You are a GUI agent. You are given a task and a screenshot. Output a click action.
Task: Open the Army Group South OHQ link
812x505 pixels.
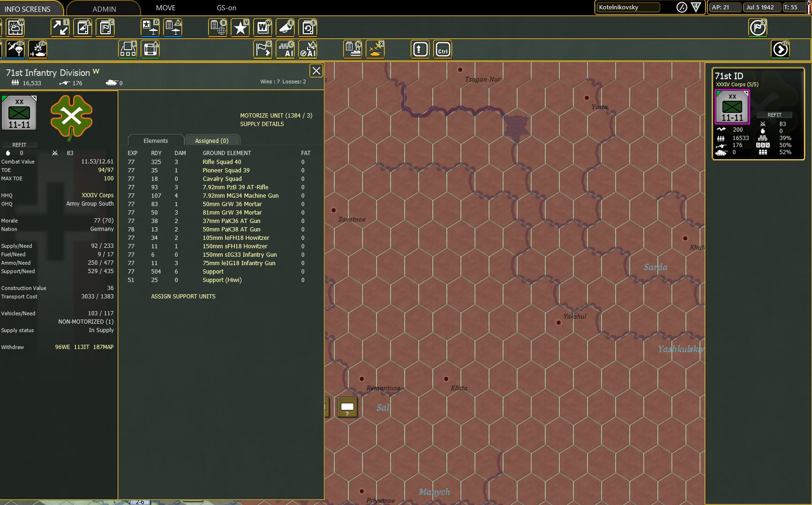[90, 204]
